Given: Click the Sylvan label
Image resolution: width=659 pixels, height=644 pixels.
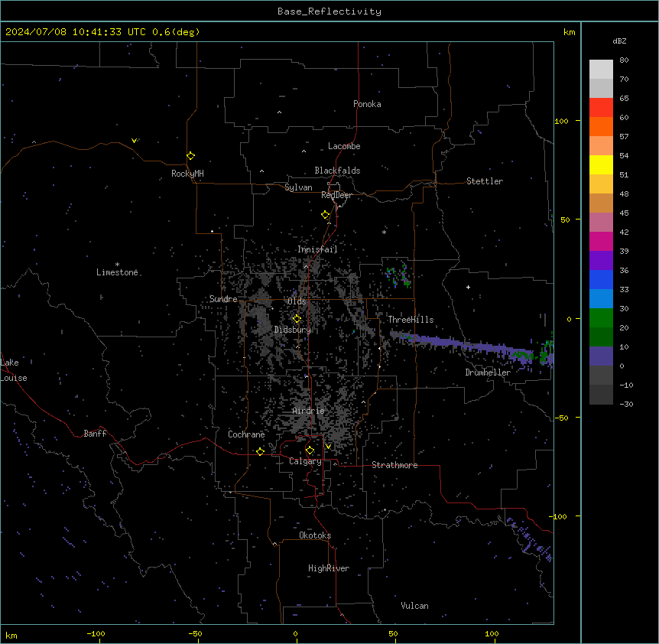Looking at the screenshot, I should (298, 187).
